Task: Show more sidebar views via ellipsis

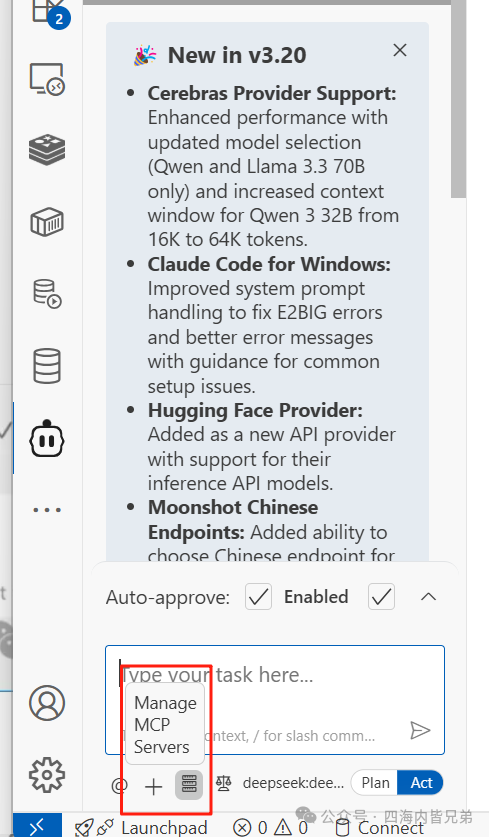Action: pos(47,510)
